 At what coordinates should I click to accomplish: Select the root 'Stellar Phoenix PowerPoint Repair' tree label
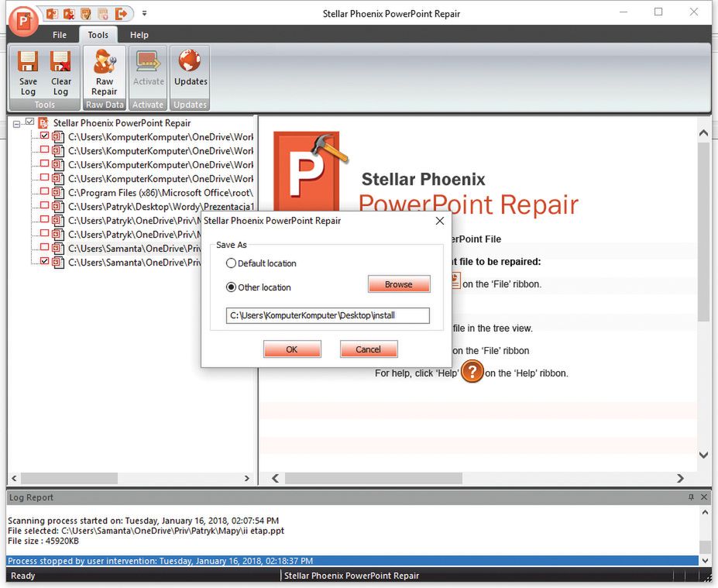point(122,123)
